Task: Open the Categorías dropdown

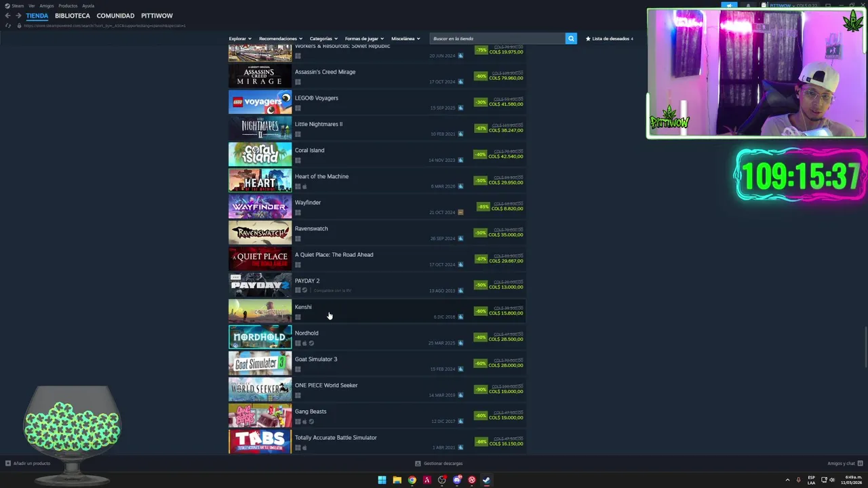Action: [323, 39]
